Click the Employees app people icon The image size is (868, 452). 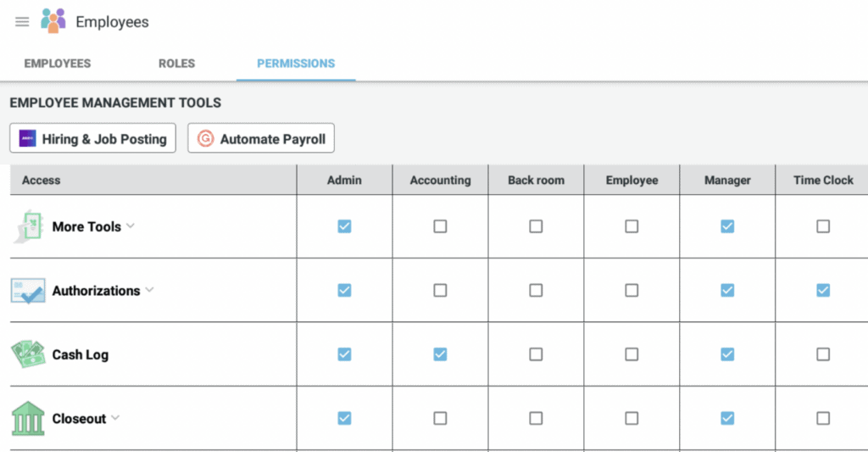point(53,21)
